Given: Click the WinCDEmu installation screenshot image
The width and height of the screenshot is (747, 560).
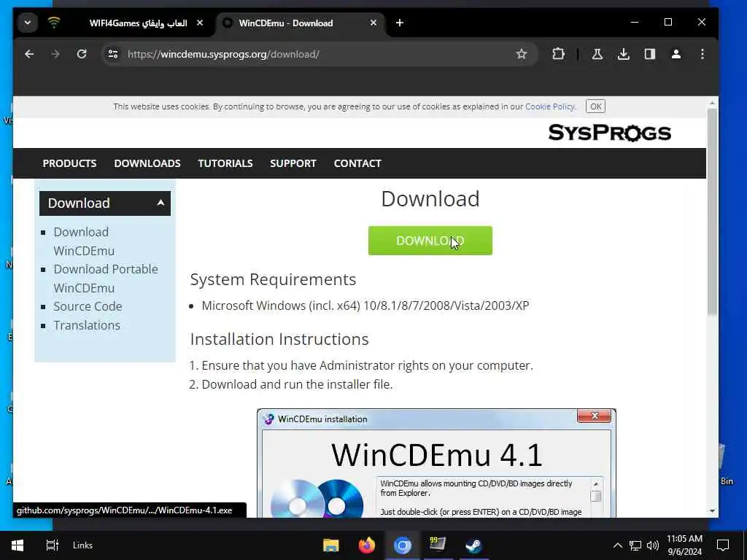Looking at the screenshot, I should [436, 463].
